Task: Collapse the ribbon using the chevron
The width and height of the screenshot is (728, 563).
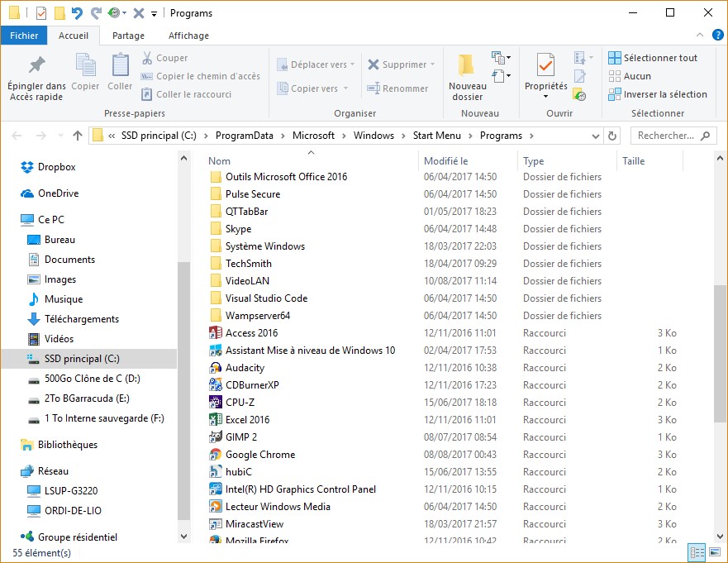Action: click(x=699, y=36)
